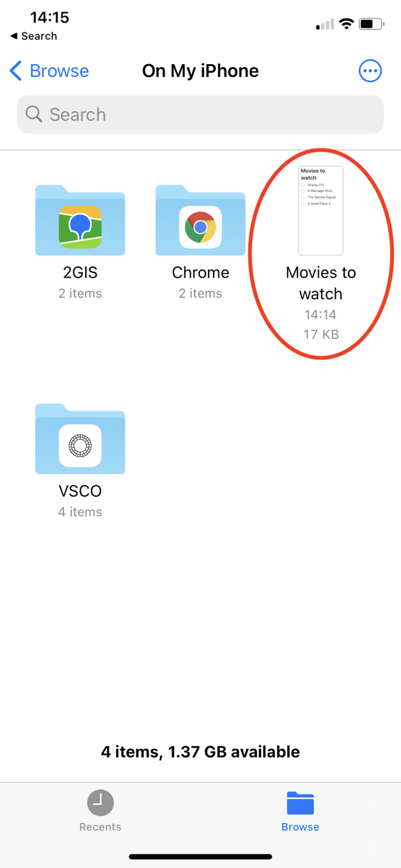Tap the "On My iPhone" title
Image resolution: width=401 pixels, height=868 pixels.
coord(200,71)
